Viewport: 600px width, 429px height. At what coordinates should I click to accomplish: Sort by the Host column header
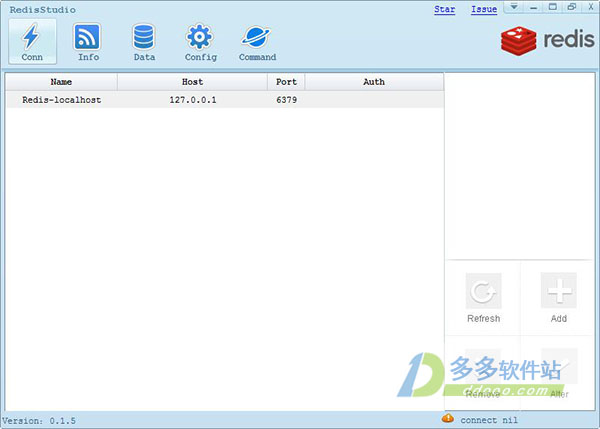coord(192,82)
